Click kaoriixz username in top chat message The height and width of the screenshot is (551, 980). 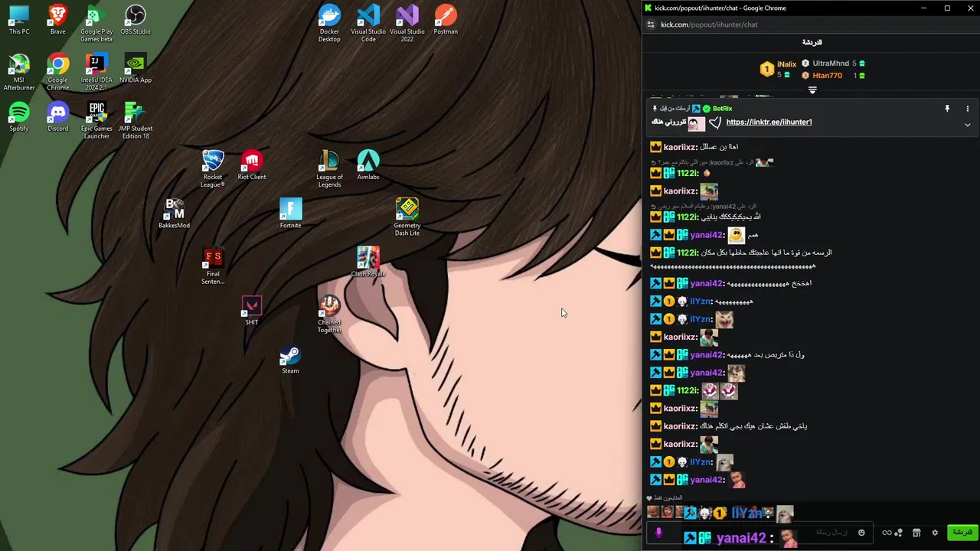(x=681, y=147)
